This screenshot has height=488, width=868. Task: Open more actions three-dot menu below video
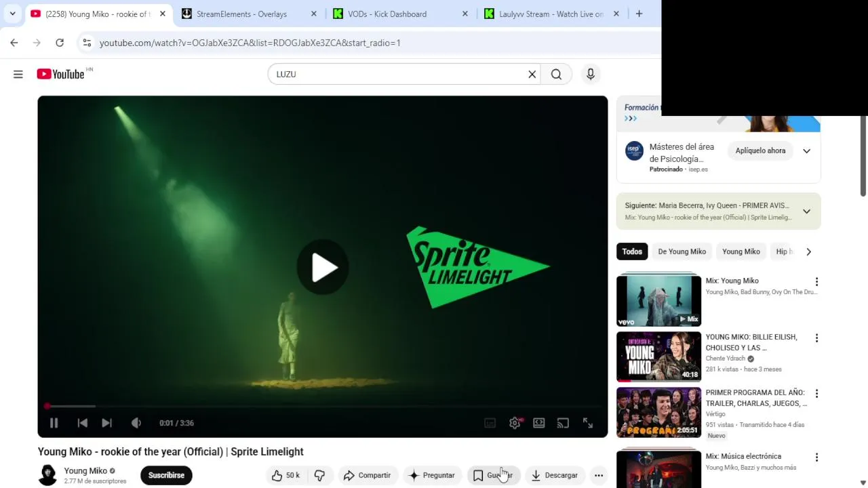[599, 475]
